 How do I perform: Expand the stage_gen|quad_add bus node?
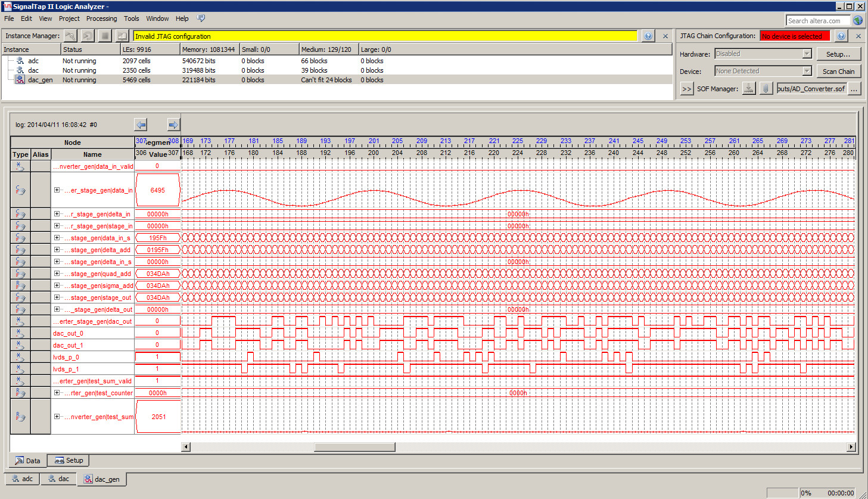click(57, 274)
